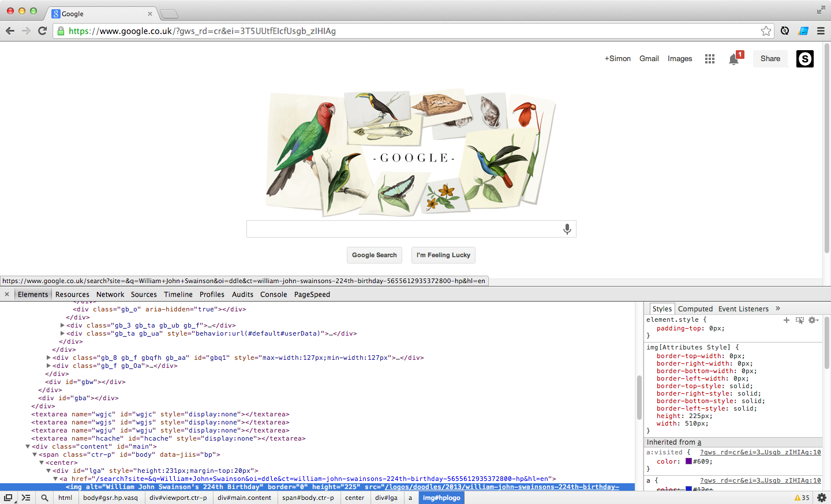Select the img#hplogo breadcrumb
Screen dimensions: 831x504
tap(441, 498)
